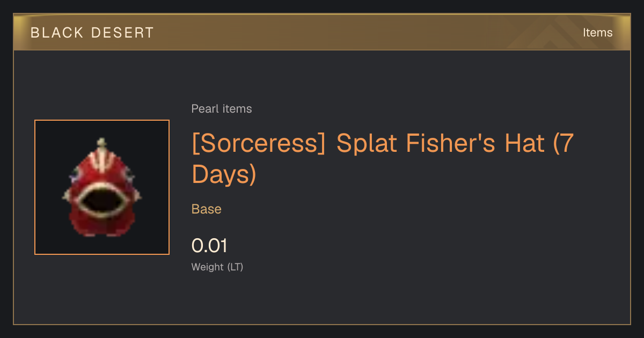
Task: Click the word DESERT in the header
Action: click(x=122, y=33)
